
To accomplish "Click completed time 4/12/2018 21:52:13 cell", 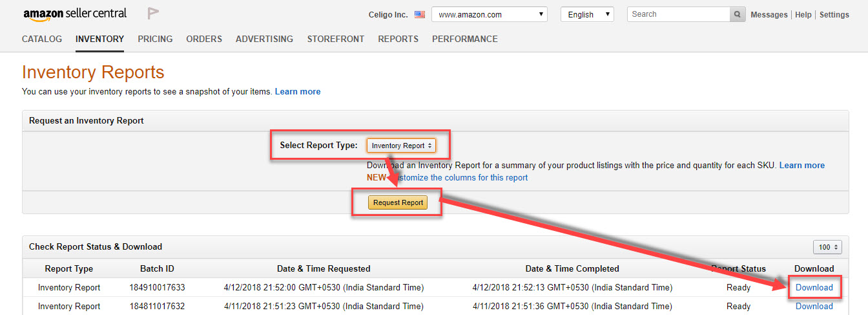I will click(572, 287).
